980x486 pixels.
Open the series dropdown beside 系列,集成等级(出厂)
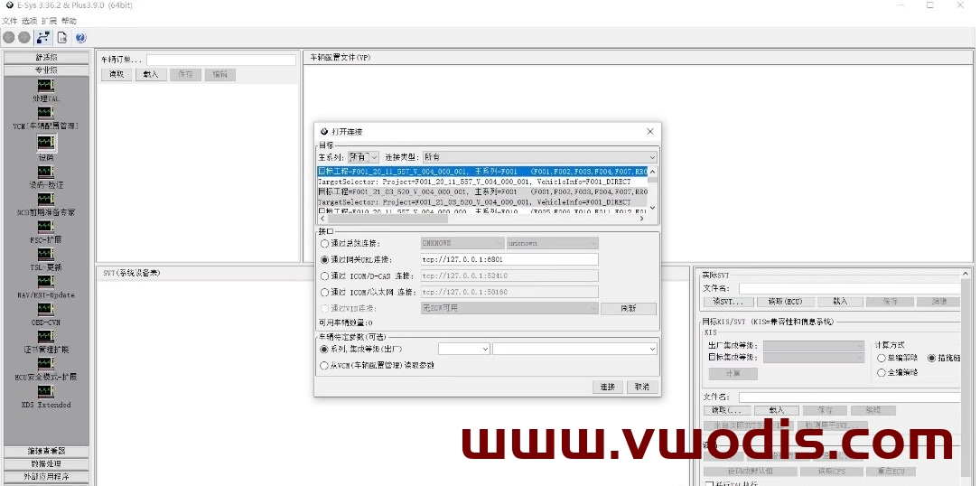463,349
